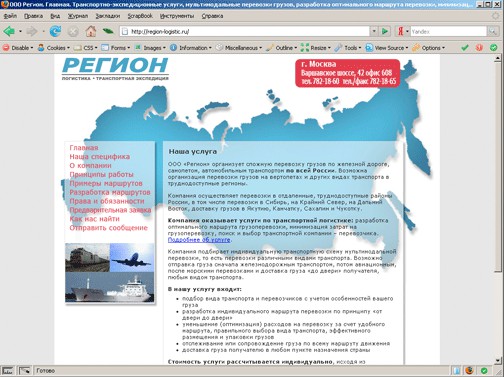Click the leftmost status bar icon
Viewport: 504px width, 377px height.
point(8,371)
